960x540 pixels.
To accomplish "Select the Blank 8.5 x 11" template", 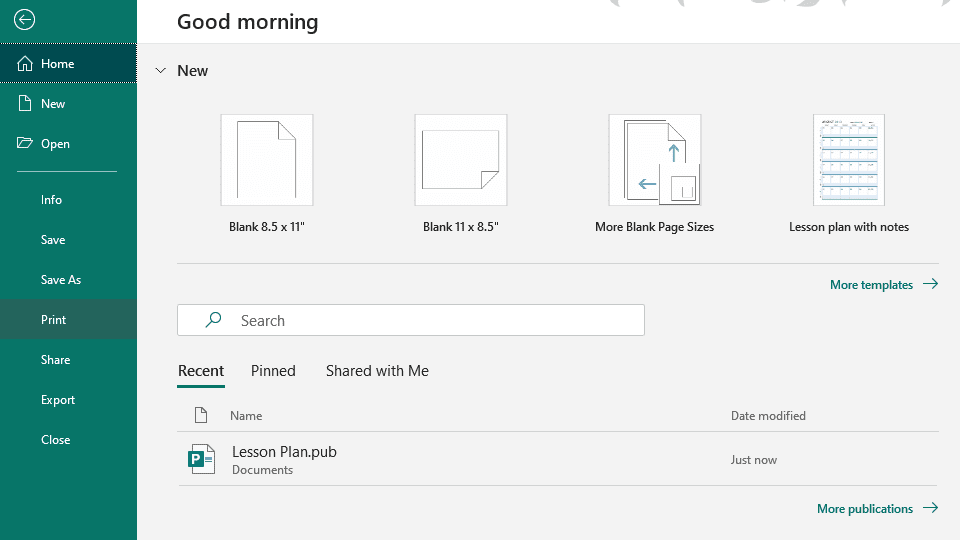I will point(266,160).
